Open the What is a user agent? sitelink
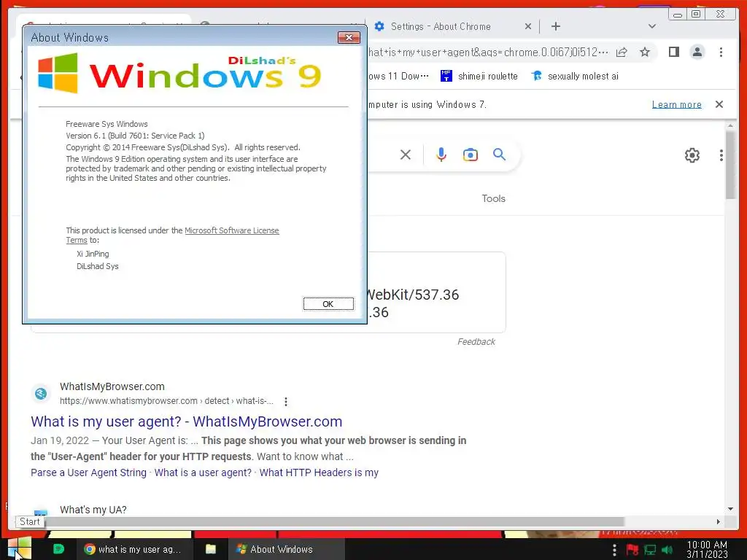The width and height of the screenshot is (747, 560). tap(203, 472)
